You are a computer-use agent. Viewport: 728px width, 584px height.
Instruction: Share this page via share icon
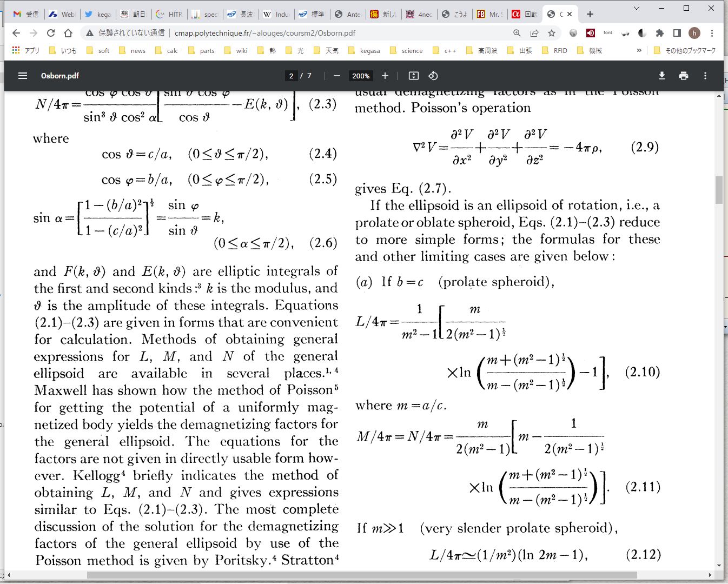[x=534, y=33]
